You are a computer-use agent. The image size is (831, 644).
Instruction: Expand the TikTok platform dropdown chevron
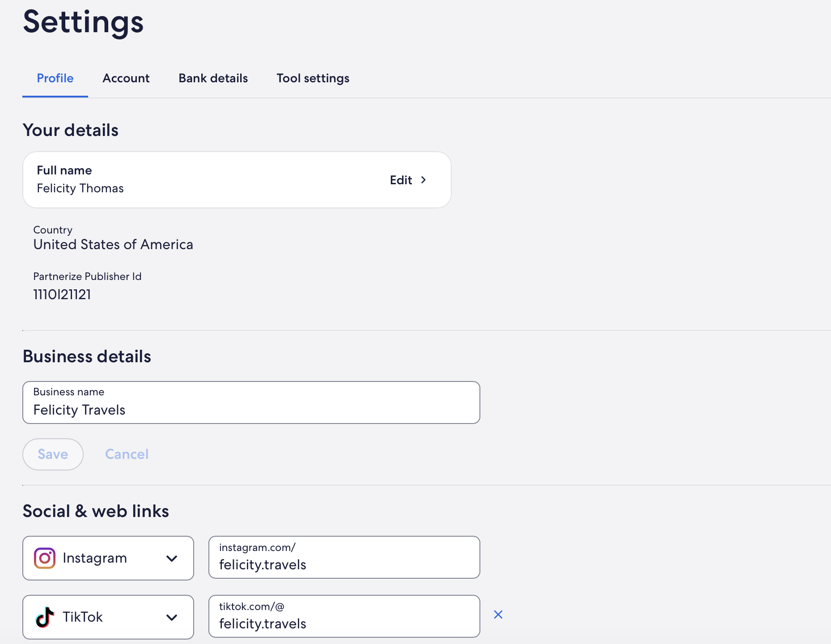(x=172, y=617)
